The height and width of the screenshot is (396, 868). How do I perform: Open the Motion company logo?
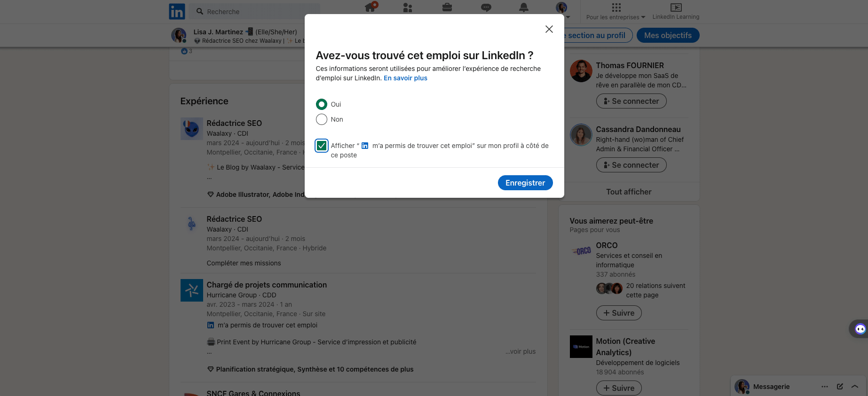click(x=581, y=347)
